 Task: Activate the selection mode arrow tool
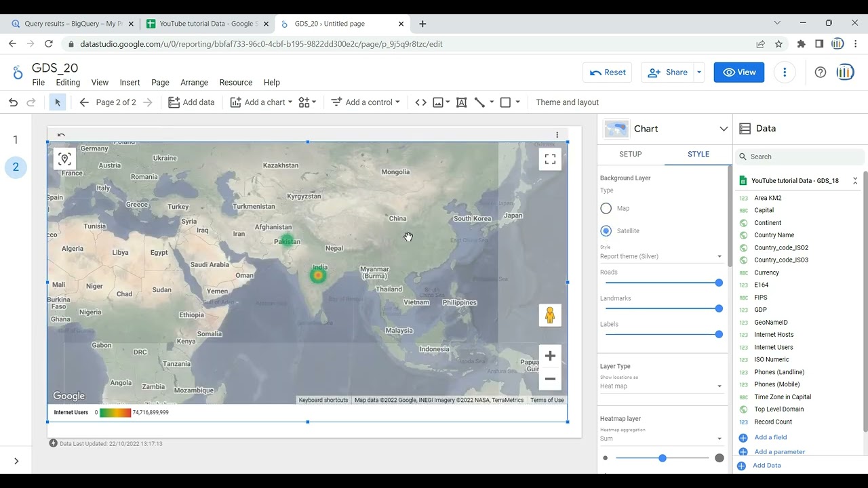tap(58, 102)
